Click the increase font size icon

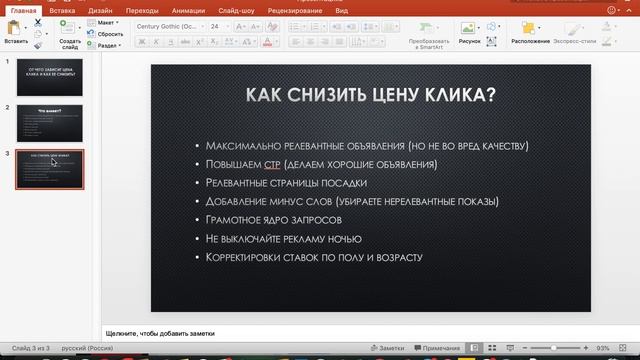click(x=240, y=27)
